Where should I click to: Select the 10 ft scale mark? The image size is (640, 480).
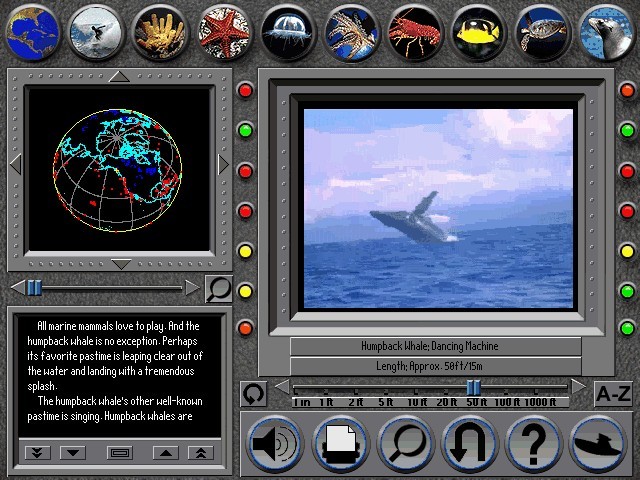point(417,402)
